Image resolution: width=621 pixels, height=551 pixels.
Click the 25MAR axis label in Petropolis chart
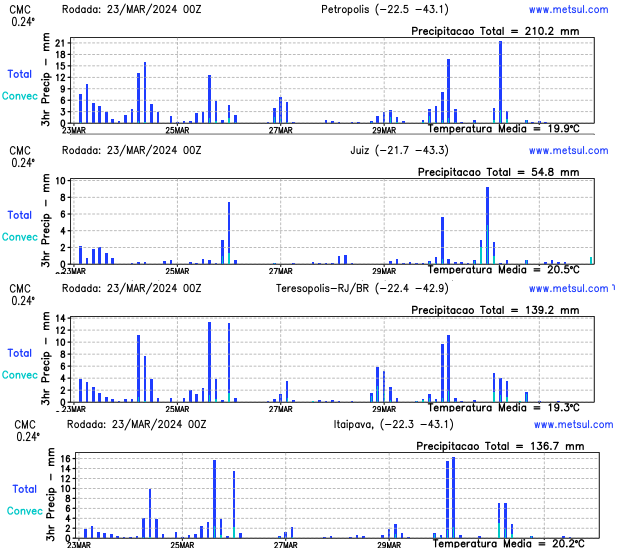[176, 130]
